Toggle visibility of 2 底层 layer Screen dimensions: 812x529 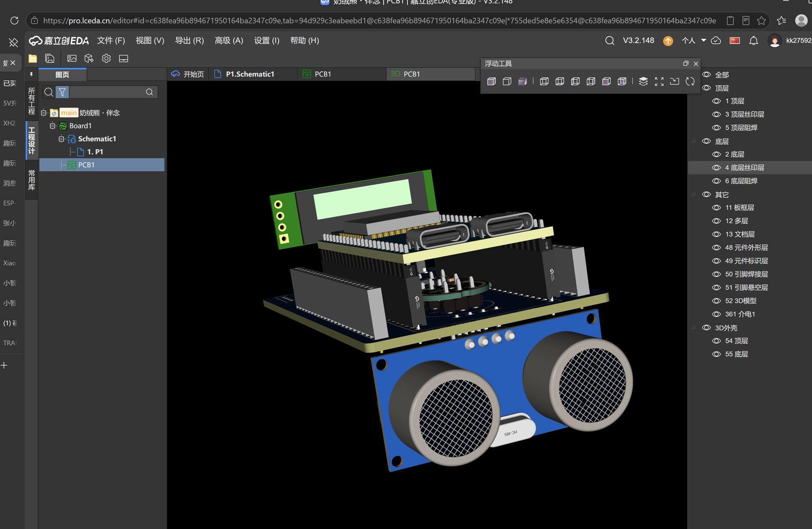716,154
